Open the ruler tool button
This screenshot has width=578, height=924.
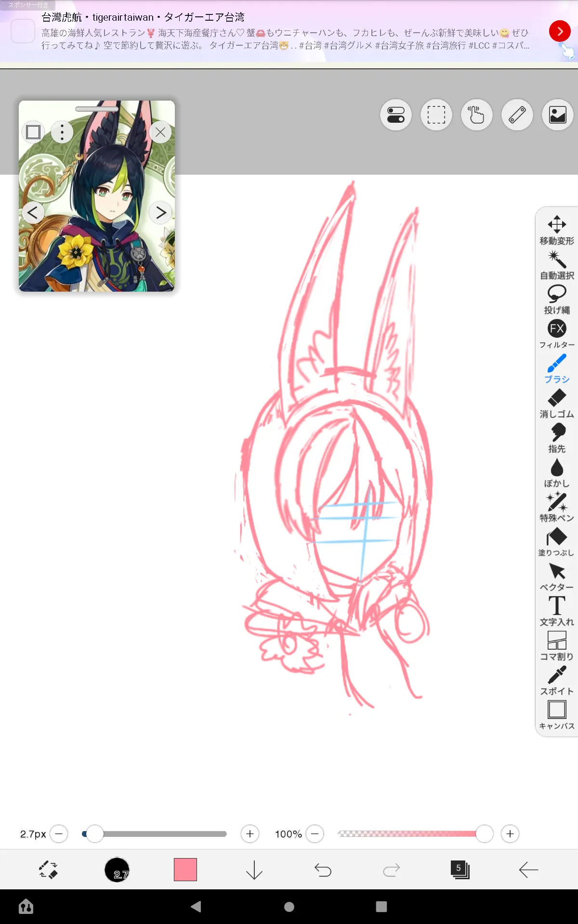[517, 115]
